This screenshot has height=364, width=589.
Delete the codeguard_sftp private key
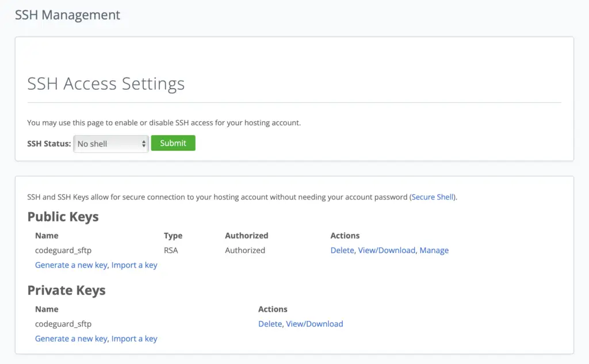[x=270, y=324]
